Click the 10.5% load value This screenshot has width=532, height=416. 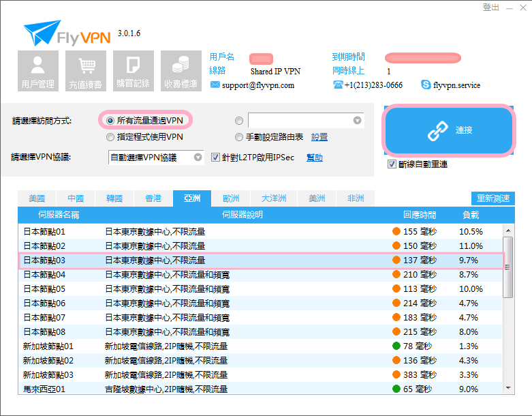coord(471,232)
